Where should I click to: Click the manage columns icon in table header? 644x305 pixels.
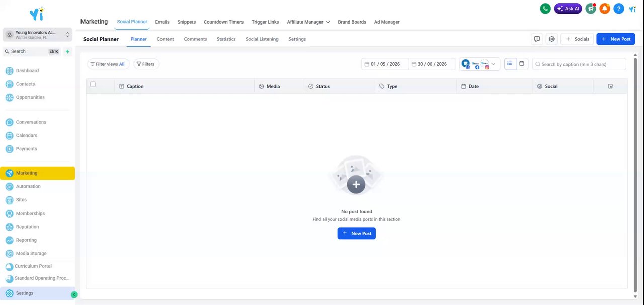[x=610, y=86]
